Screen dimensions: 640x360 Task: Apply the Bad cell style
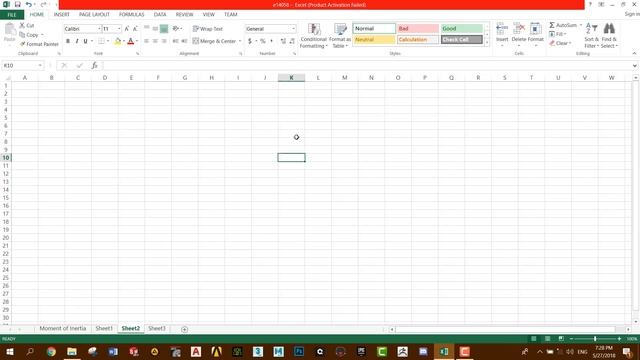coord(418,29)
